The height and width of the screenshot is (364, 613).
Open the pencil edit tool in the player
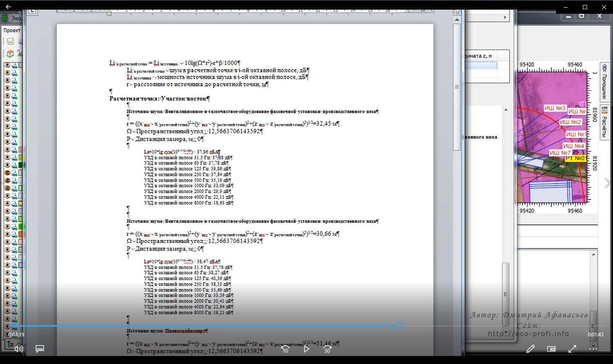coord(530,349)
